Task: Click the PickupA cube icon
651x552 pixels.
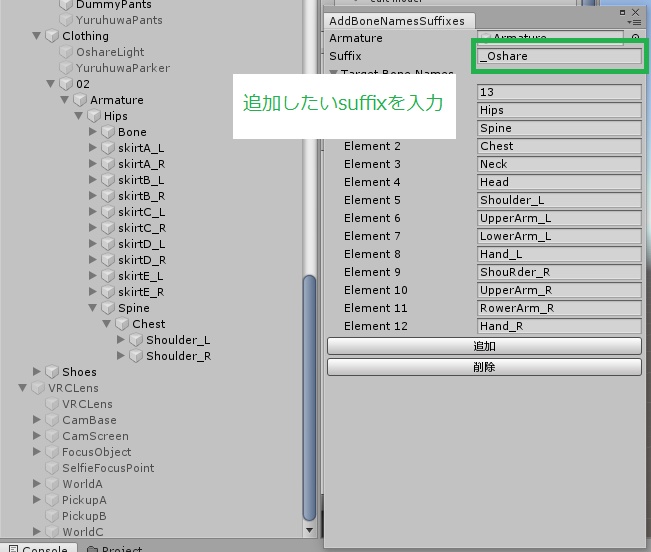Action: tap(52, 500)
